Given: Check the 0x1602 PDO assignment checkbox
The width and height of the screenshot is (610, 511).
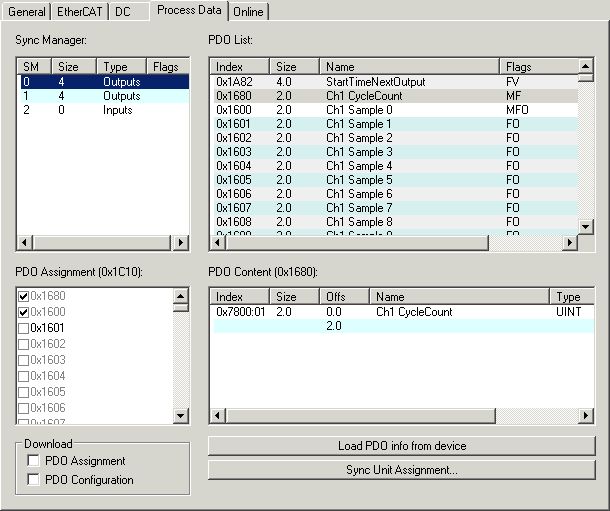Looking at the screenshot, I should [x=24, y=344].
